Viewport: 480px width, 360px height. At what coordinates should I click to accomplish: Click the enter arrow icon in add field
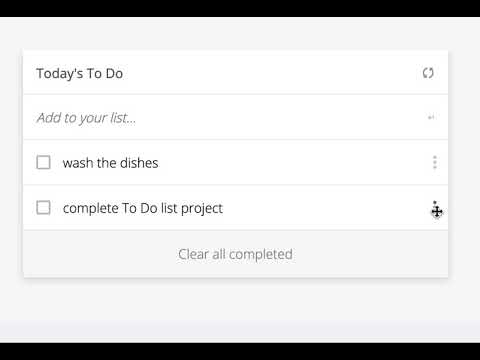431,117
